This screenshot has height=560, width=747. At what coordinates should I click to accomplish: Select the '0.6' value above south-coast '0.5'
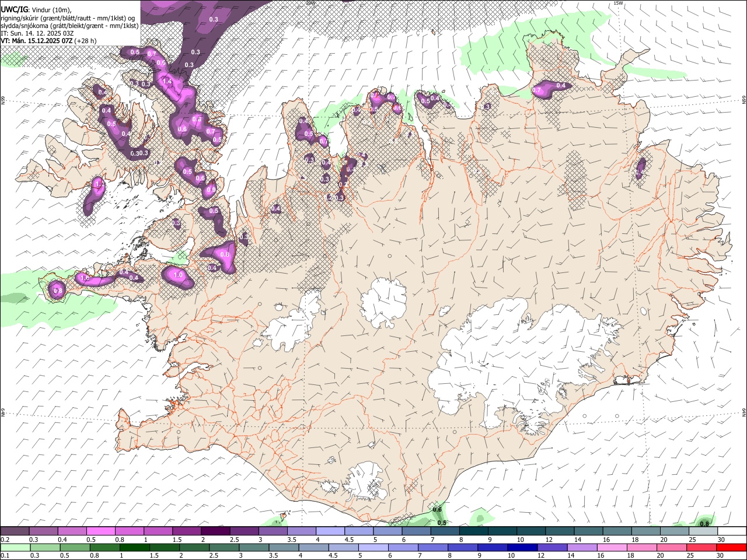tap(437, 510)
